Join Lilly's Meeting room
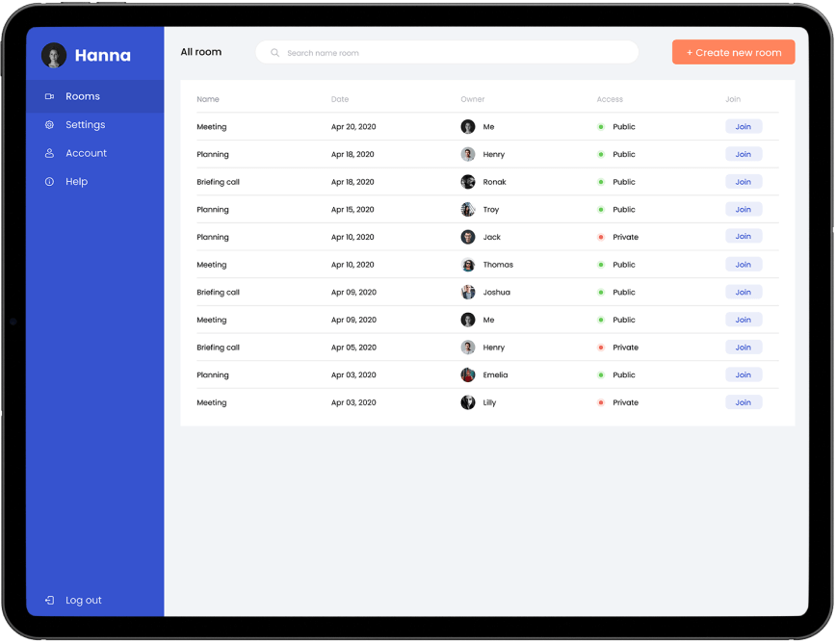The height and width of the screenshot is (644, 835). coord(743,402)
